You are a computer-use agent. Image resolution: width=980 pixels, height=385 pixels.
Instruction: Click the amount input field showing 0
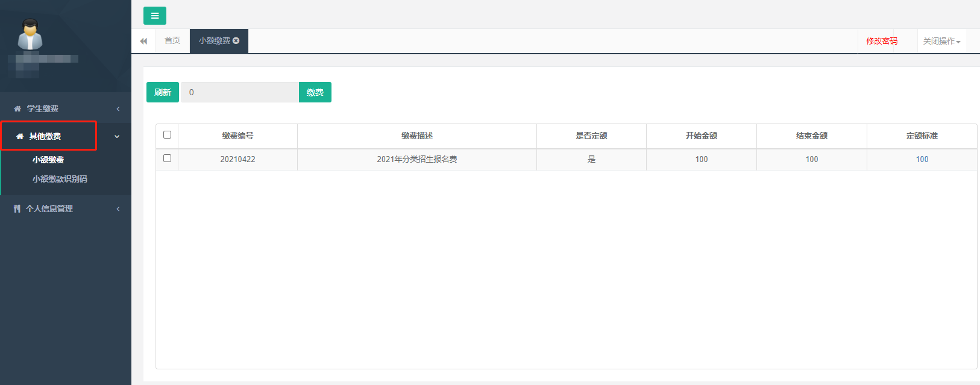(240, 92)
